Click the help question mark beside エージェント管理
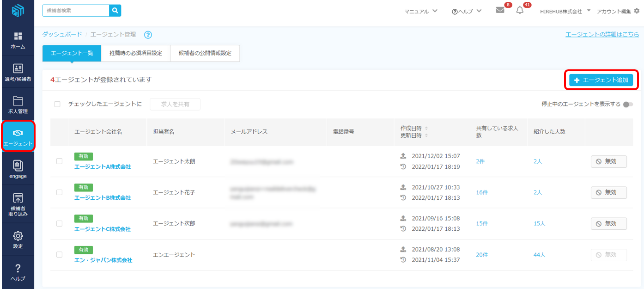Viewport: 644px width, 289px height. click(148, 35)
